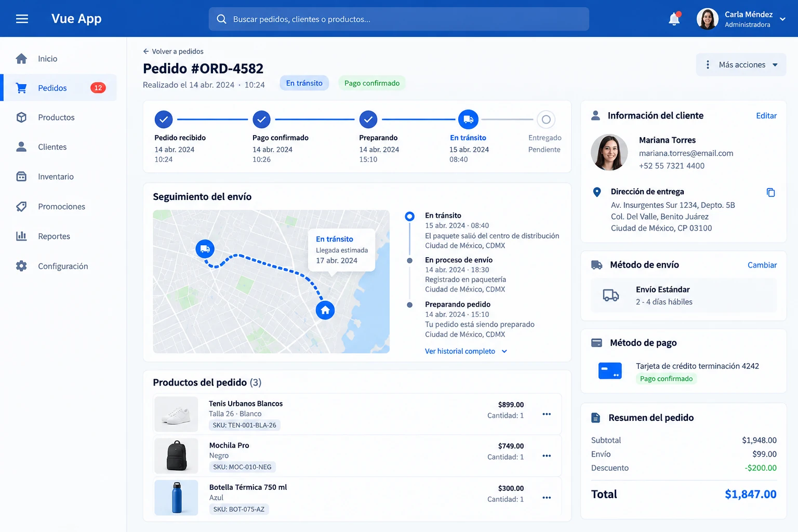This screenshot has height=532, width=798.
Task: Click Volver a pedidos link
Action: 173,51
